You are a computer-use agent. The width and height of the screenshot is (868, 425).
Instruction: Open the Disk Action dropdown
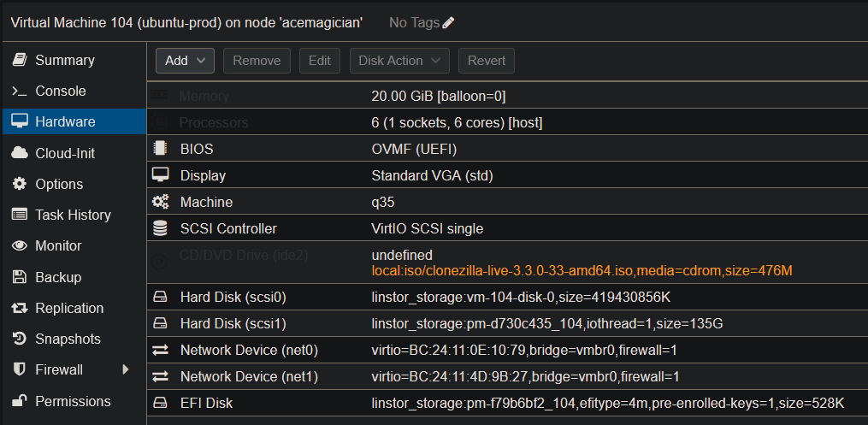tap(399, 61)
